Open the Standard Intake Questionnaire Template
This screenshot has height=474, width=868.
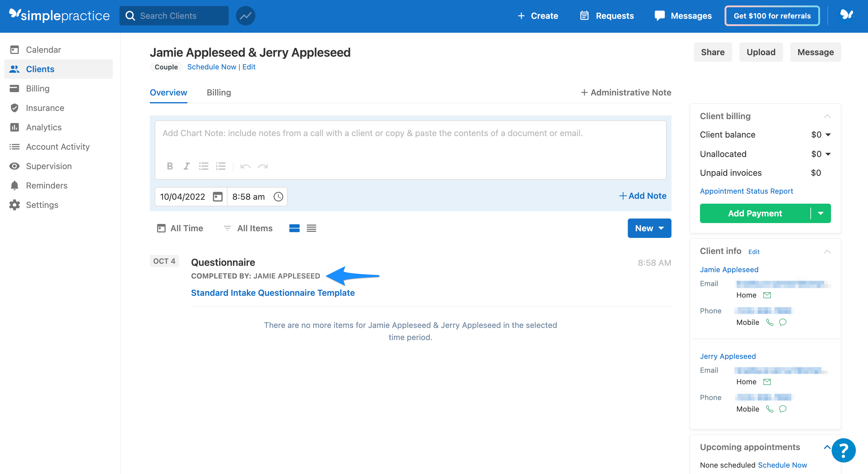(x=273, y=292)
